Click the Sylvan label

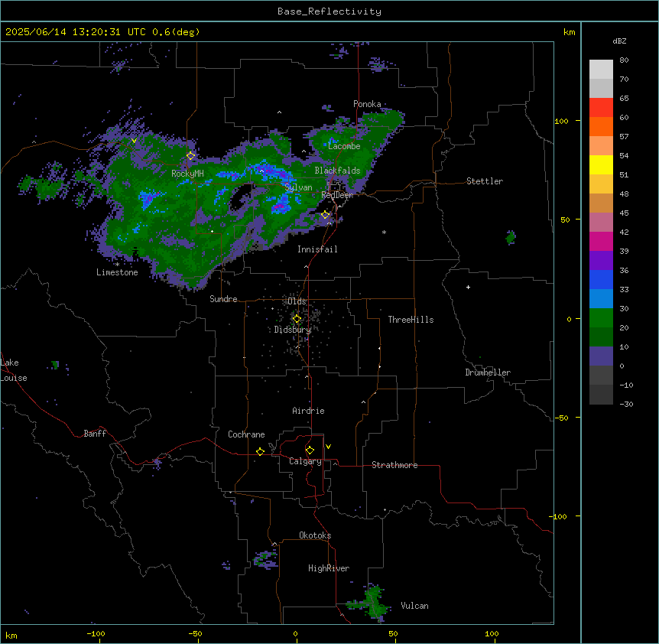click(x=298, y=187)
